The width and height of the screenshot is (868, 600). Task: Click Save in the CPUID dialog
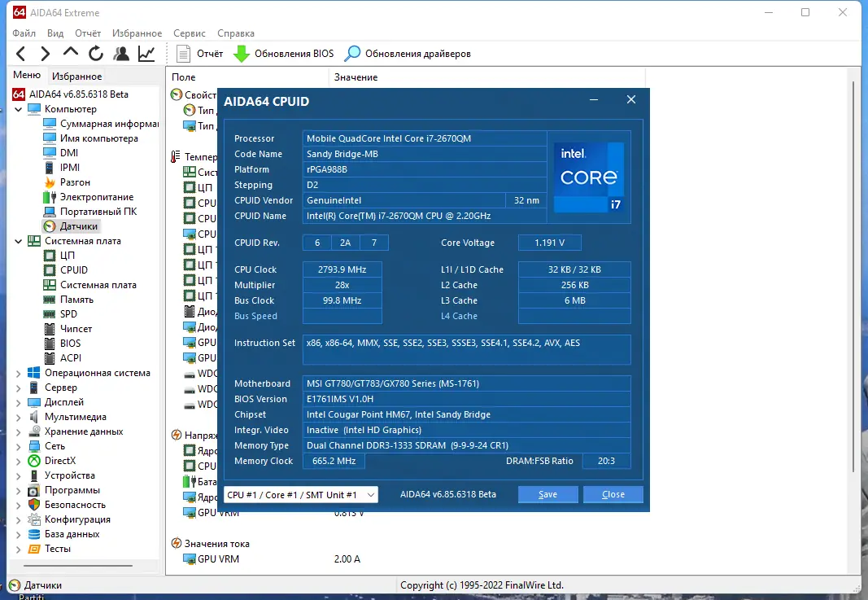click(x=548, y=494)
